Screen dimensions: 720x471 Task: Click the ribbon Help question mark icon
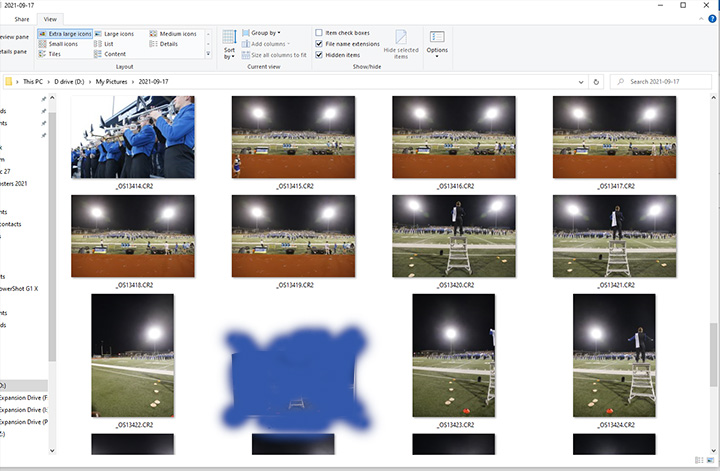(710, 19)
